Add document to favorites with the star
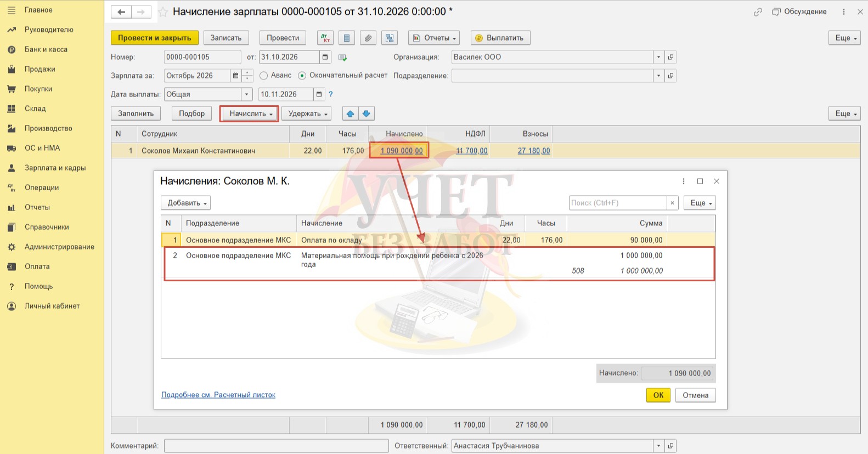Viewport: 868px width, 454px height. (x=163, y=12)
